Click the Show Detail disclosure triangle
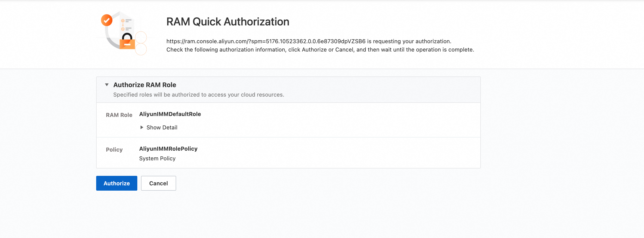This screenshot has height=238, width=644. (x=142, y=127)
